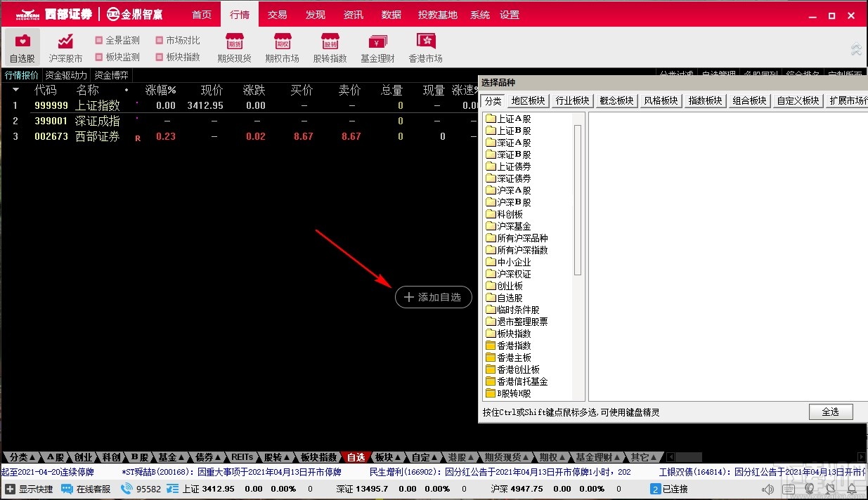Expand the 代码 column sort arrow

point(15,90)
